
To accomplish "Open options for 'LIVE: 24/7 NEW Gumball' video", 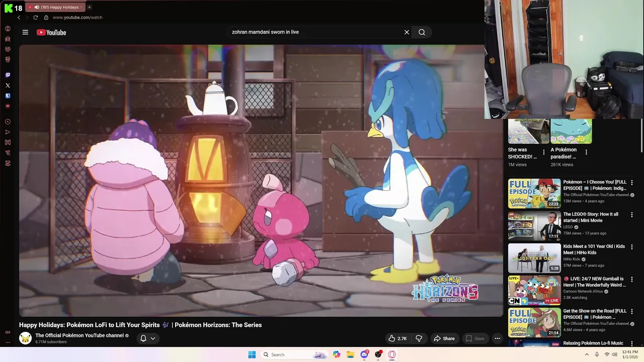I will click(x=632, y=279).
